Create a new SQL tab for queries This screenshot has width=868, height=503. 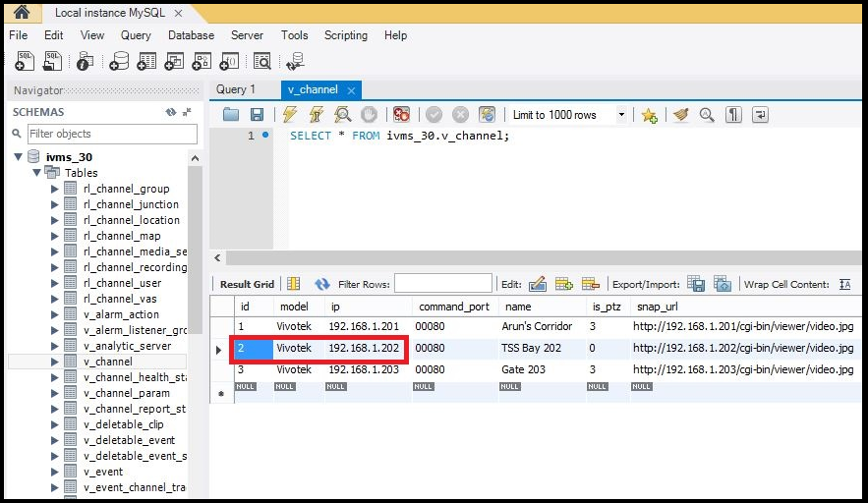pos(25,61)
